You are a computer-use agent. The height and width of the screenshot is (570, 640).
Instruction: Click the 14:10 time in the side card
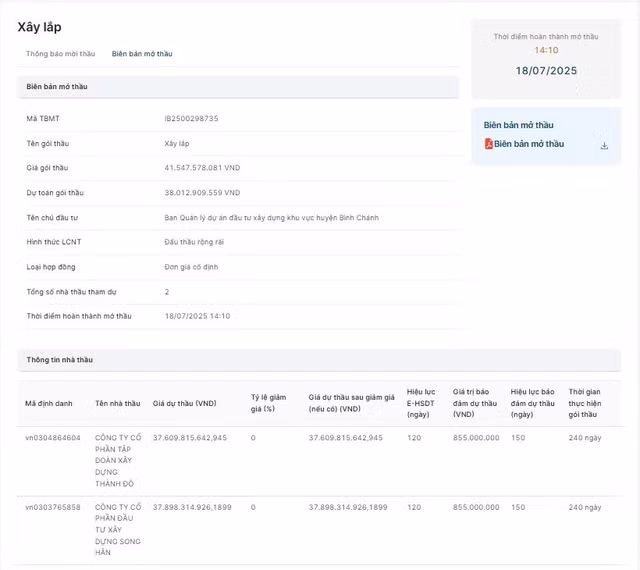click(x=546, y=50)
